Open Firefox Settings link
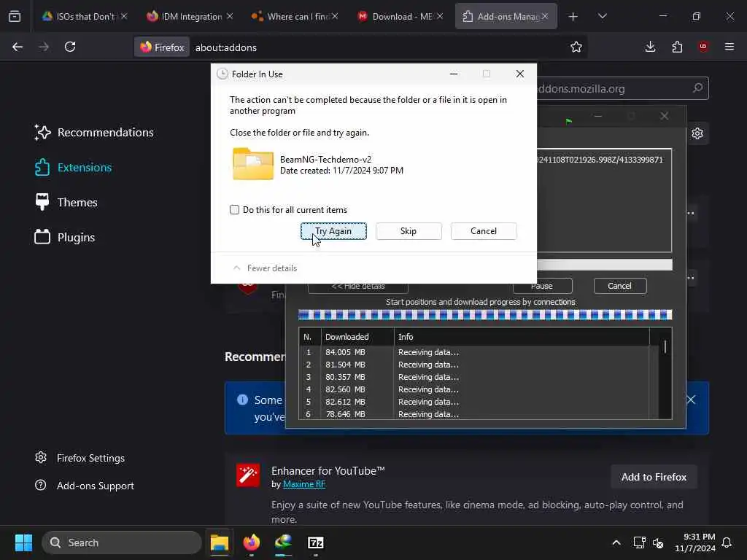Image resolution: width=747 pixels, height=560 pixels. coord(80,458)
